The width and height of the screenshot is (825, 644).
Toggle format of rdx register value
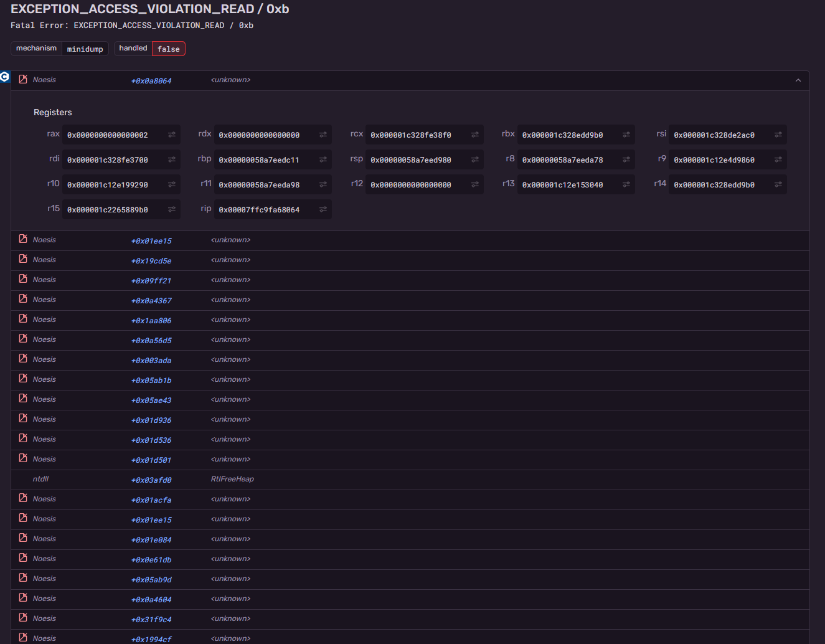[x=323, y=135]
